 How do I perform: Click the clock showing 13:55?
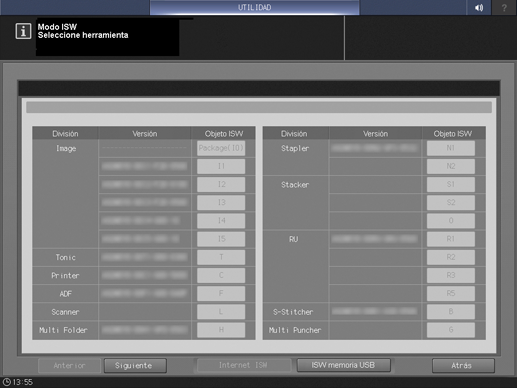pyautogui.click(x=18, y=382)
